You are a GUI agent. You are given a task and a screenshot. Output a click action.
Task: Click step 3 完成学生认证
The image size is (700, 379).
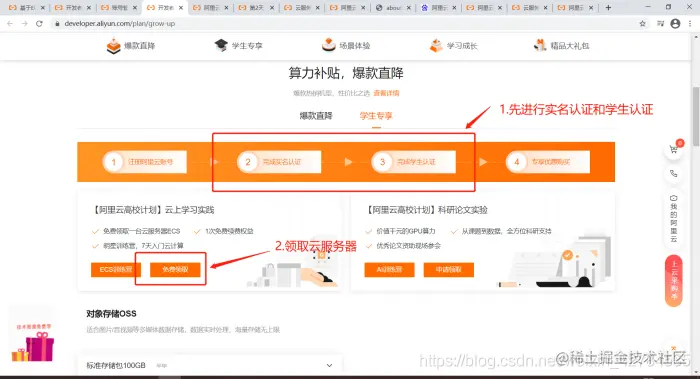tap(413, 162)
